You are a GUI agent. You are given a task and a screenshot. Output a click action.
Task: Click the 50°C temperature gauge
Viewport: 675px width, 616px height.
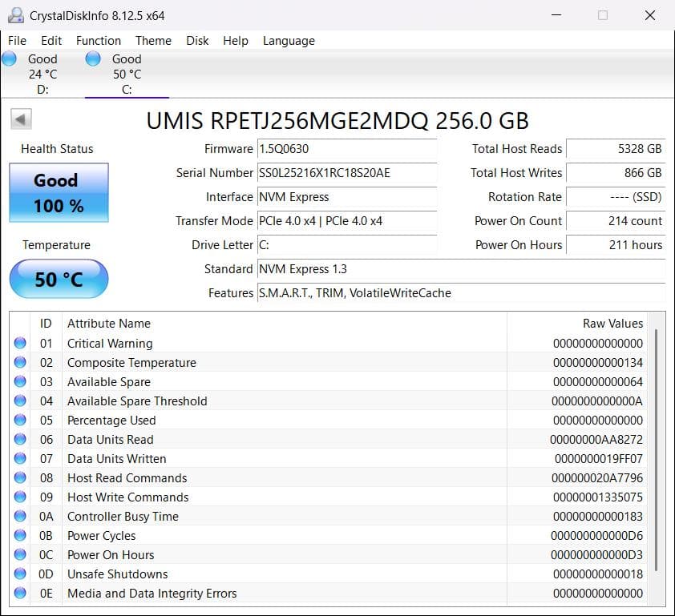[x=58, y=279]
